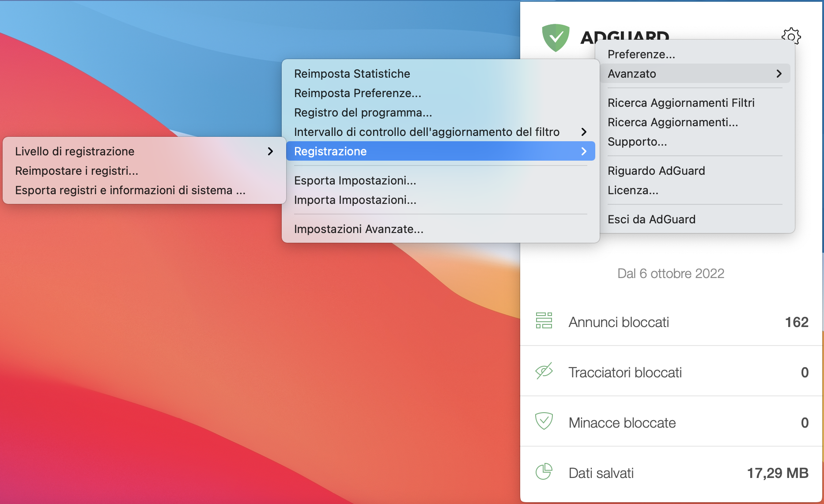The image size is (824, 504).
Task: Expand the Avanzato submenu entry
Action: coord(695,74)
